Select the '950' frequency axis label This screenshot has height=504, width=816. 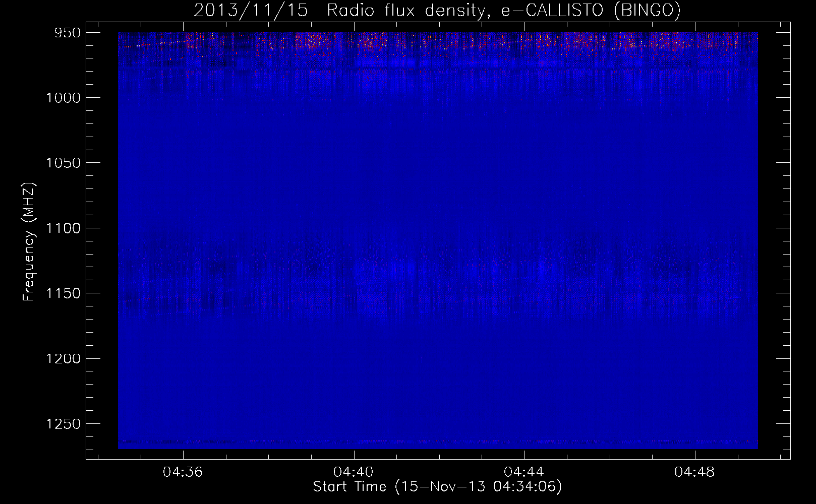pyautogui.click(x=68, y=33)
